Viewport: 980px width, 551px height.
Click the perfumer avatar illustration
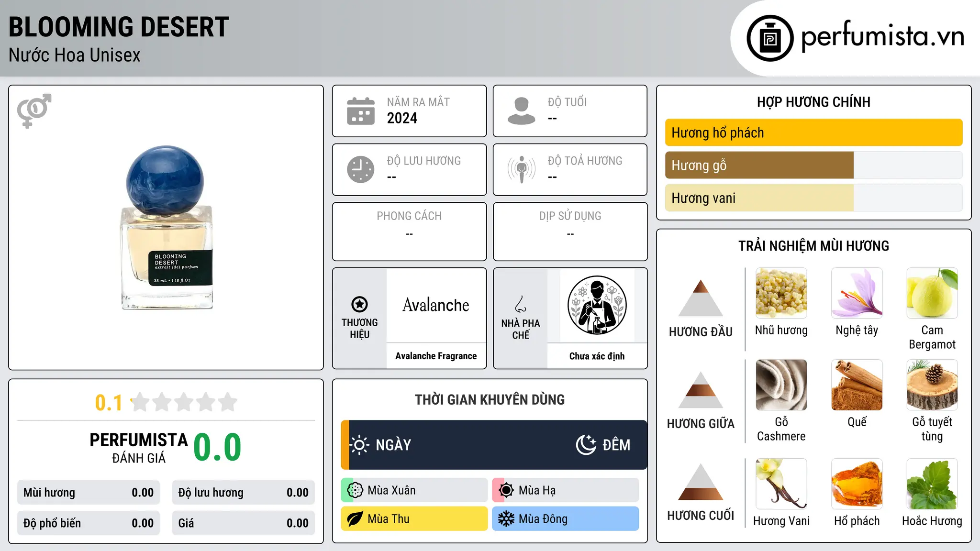[597, 305]
